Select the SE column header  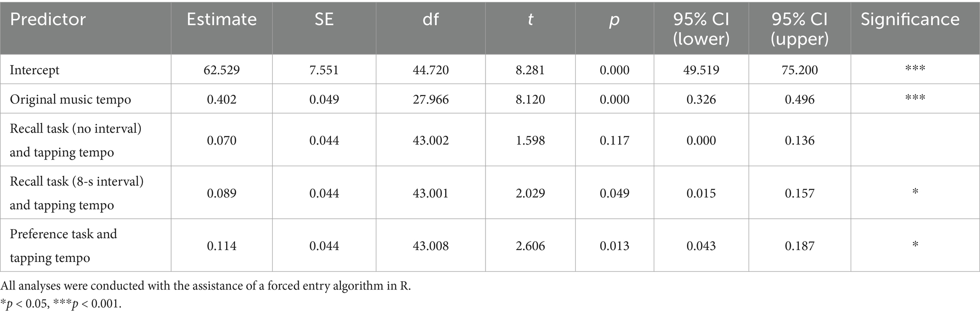pos(324,19)
